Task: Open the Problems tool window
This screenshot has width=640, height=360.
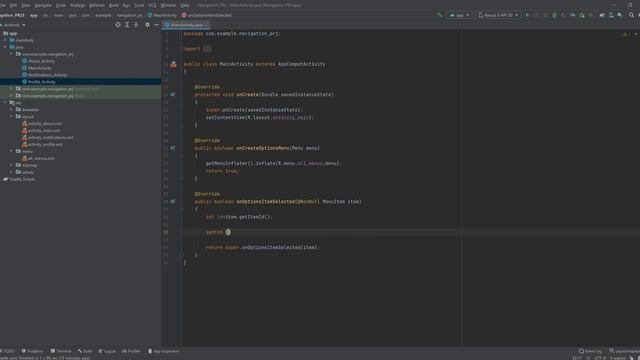Action: [32, 351]
